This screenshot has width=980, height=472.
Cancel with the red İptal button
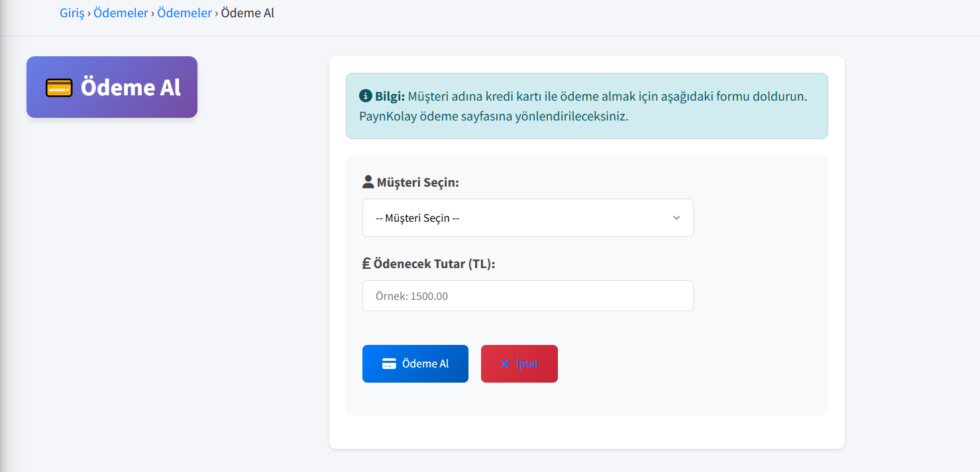(x=527, y=364)
